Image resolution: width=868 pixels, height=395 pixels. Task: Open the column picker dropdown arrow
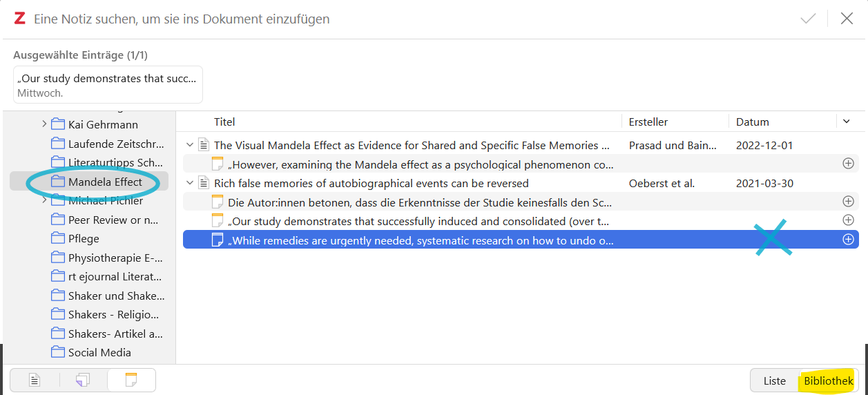(x=847, y=122)
